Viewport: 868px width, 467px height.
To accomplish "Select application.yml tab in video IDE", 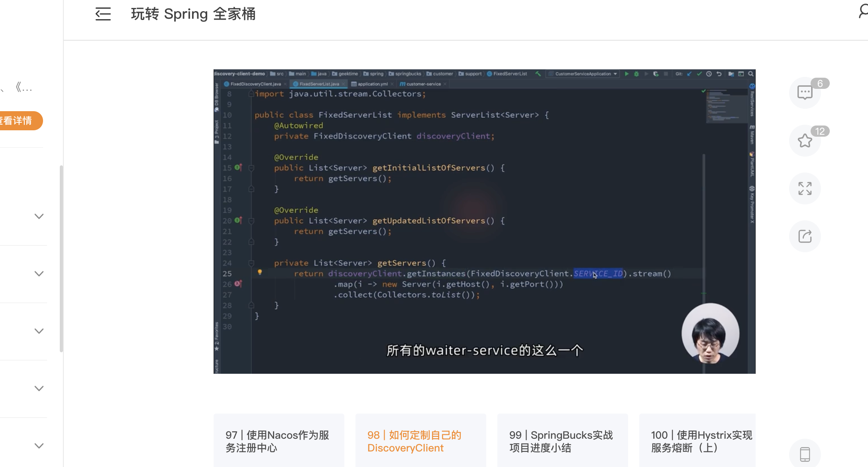I will click(x=372, y=84).
